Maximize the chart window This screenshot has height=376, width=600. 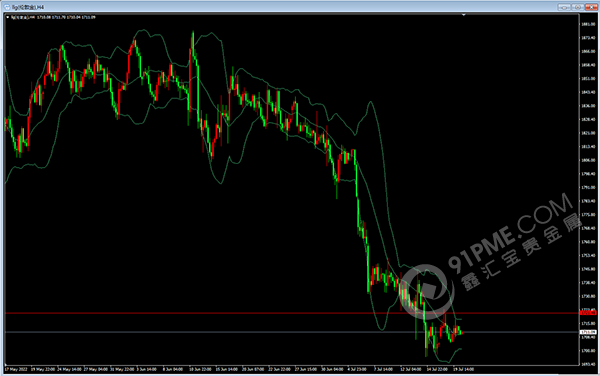[577, 7]
